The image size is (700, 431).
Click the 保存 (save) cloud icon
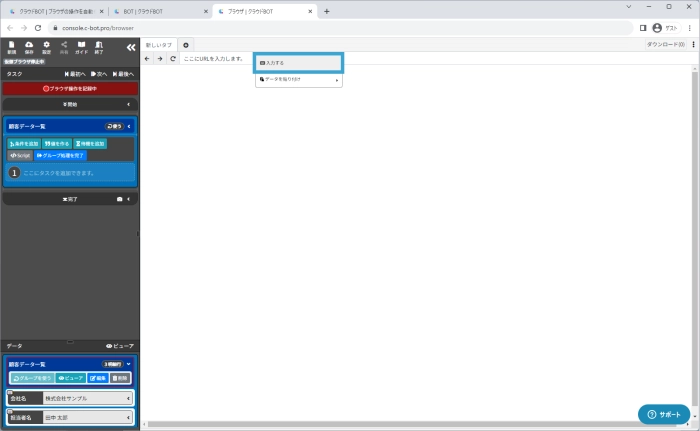[x=29, y=47]
